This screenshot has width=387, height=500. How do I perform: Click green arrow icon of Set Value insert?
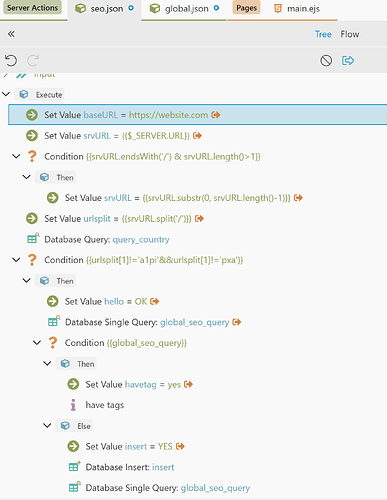pos(73,446)
